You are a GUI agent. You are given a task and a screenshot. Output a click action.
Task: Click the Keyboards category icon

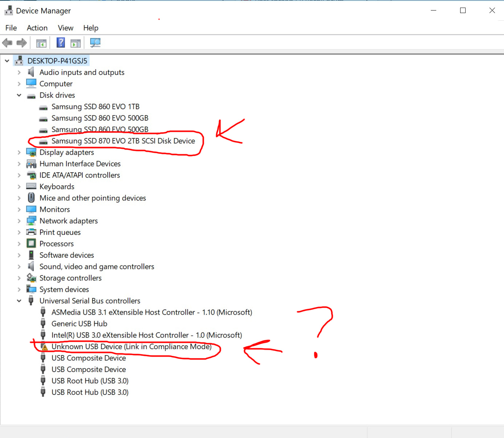(31, 186)
